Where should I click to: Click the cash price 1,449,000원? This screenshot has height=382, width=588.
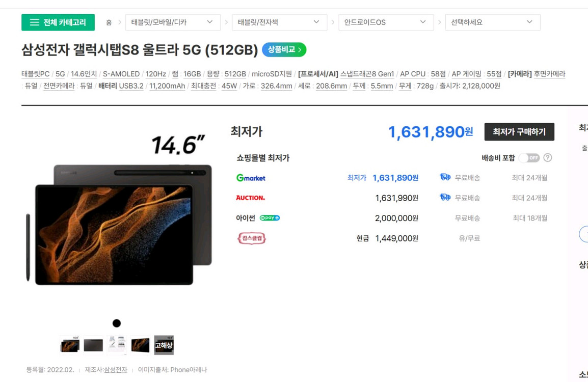[x=397, y=238]
